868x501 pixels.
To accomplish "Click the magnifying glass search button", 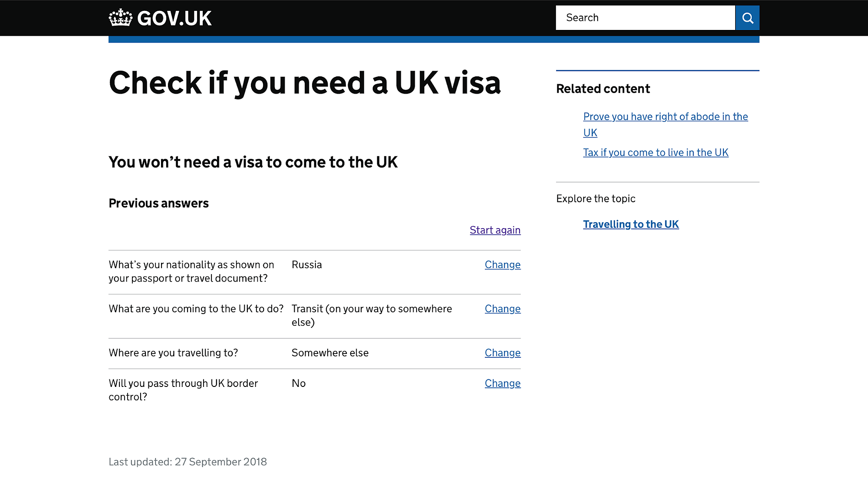I will pyautogui.click(x=747, y=18).
